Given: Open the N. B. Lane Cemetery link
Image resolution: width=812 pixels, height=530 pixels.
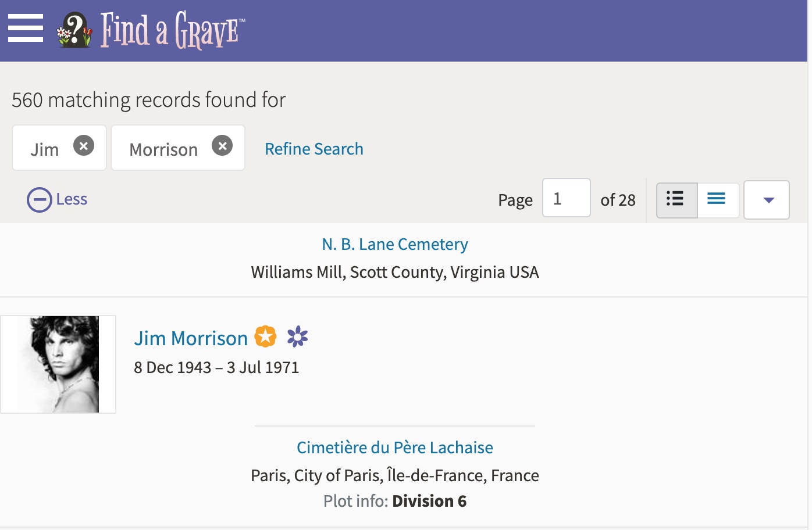Looking at the screenshot, I should (395, 244).
